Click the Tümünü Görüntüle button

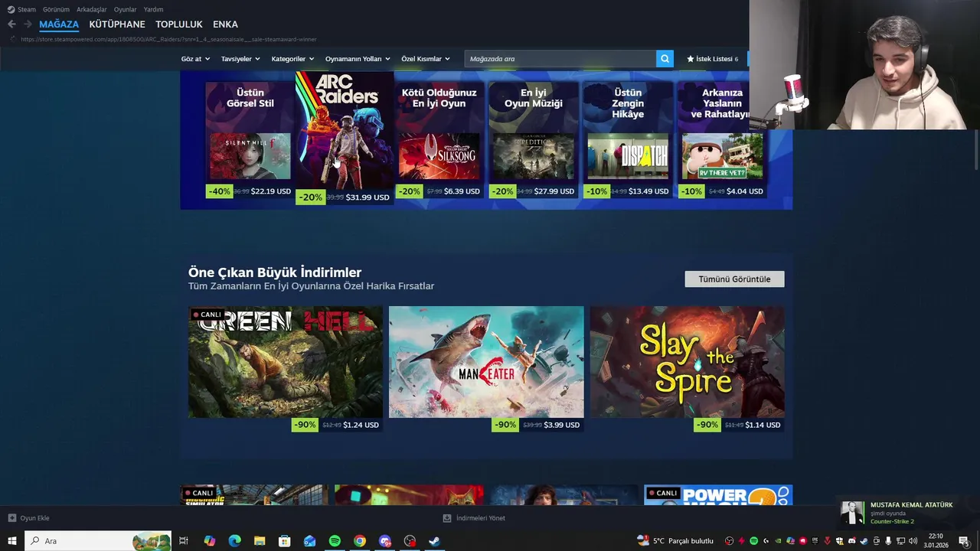click(734, 279)
